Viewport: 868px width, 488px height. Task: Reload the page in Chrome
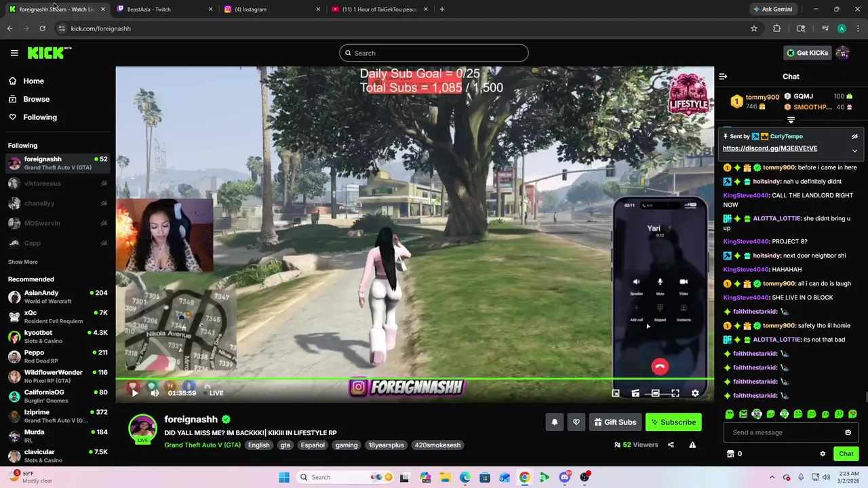point(42,28)
